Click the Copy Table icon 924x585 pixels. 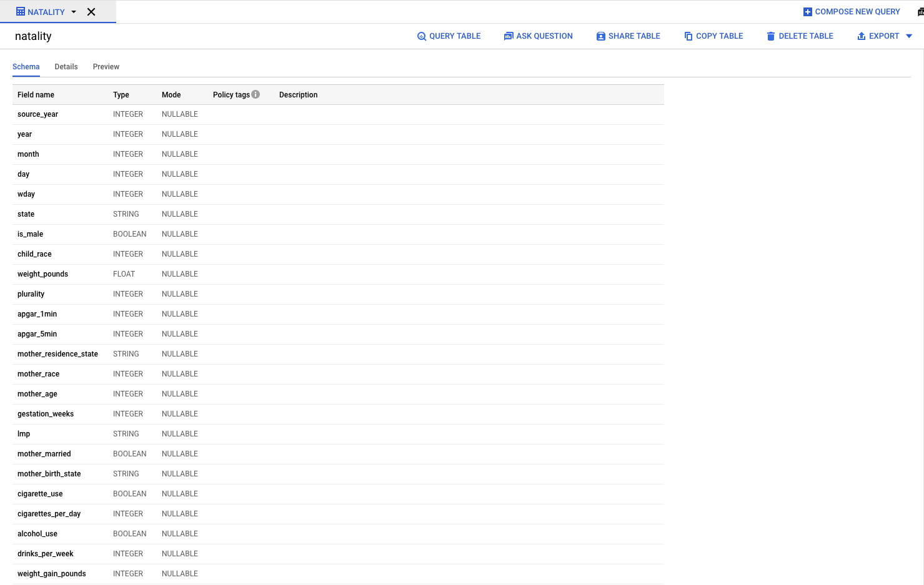[688, 36]
